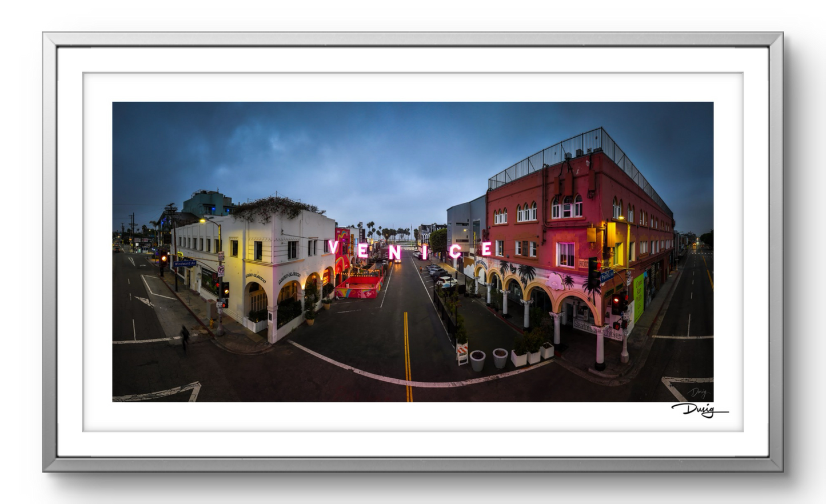Click the letter C in the Venice sign

pos(456,251)
